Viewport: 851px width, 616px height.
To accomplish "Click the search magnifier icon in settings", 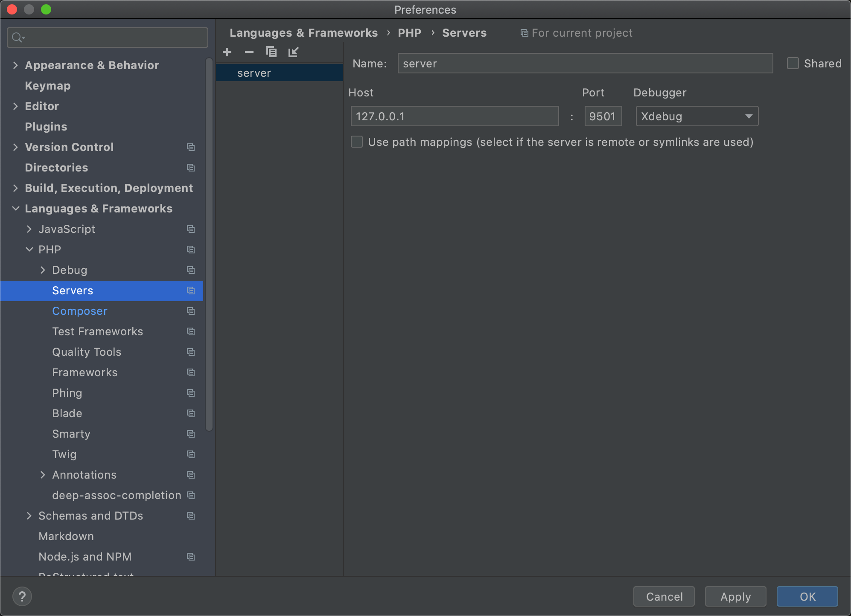I will pyautogui.click(x=17, y=38).
